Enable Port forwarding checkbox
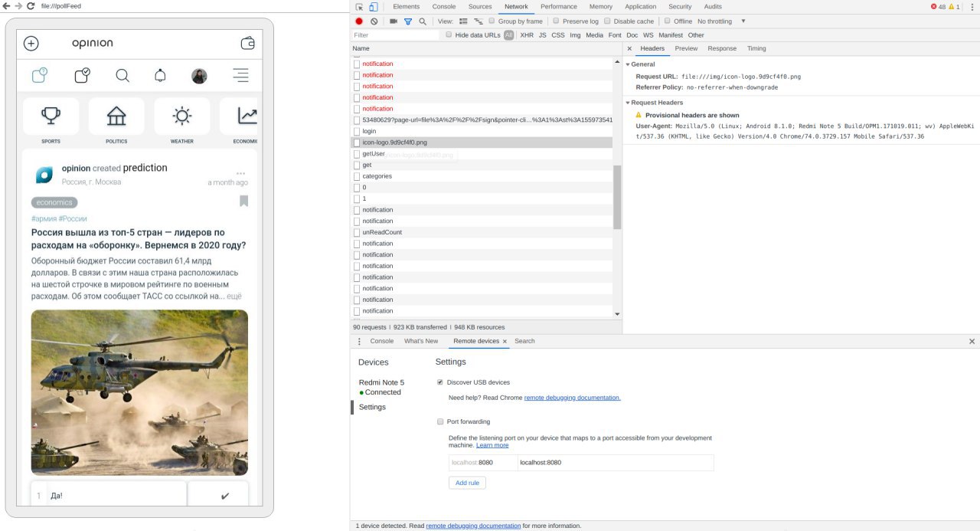The width and height of the screenshot is (980, 531). [x=439, y=421]
